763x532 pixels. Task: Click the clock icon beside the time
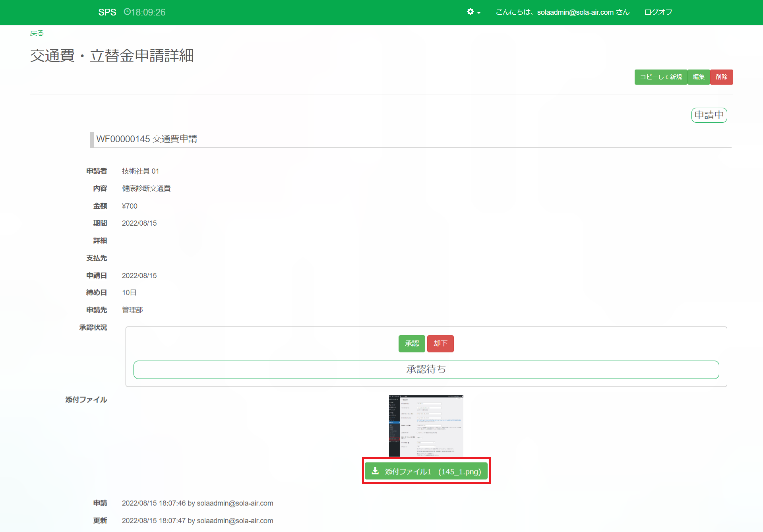(127, 12)
